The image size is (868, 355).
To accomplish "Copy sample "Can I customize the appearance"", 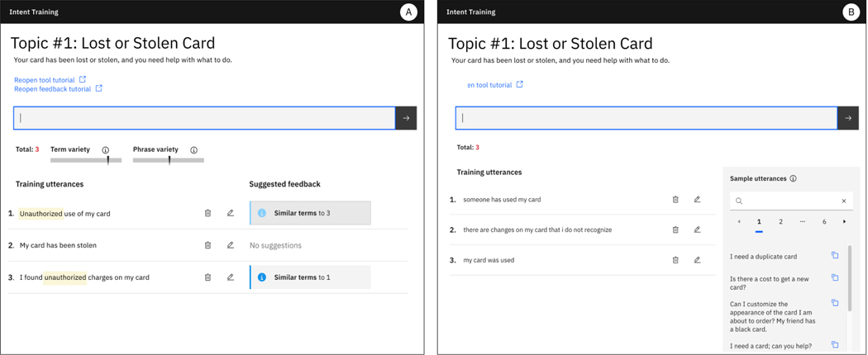I will [835, 302].
